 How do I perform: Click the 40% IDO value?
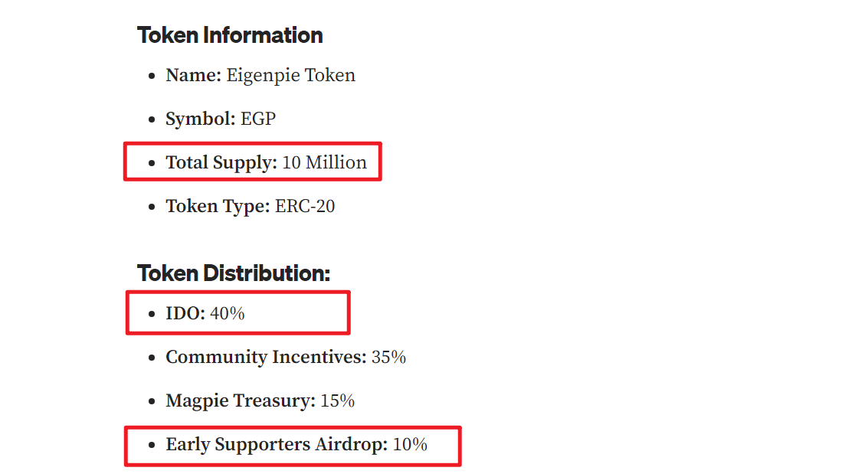coord(228,314)
